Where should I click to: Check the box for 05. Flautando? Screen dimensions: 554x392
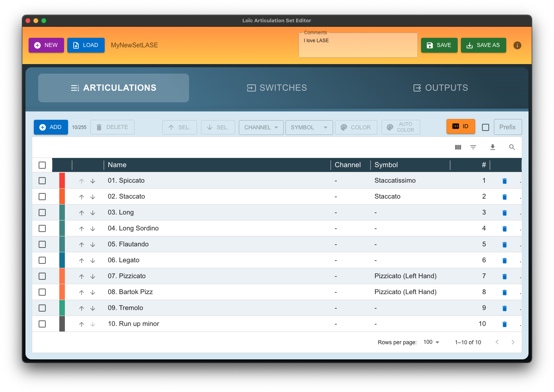click(42, 244)
